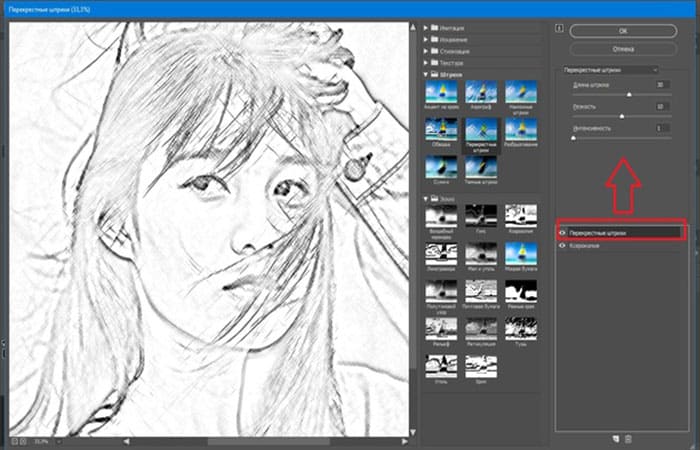Choose the Мокрая бумага sketch filter
This screenshot has height=450, width=700.
(521, 254)
